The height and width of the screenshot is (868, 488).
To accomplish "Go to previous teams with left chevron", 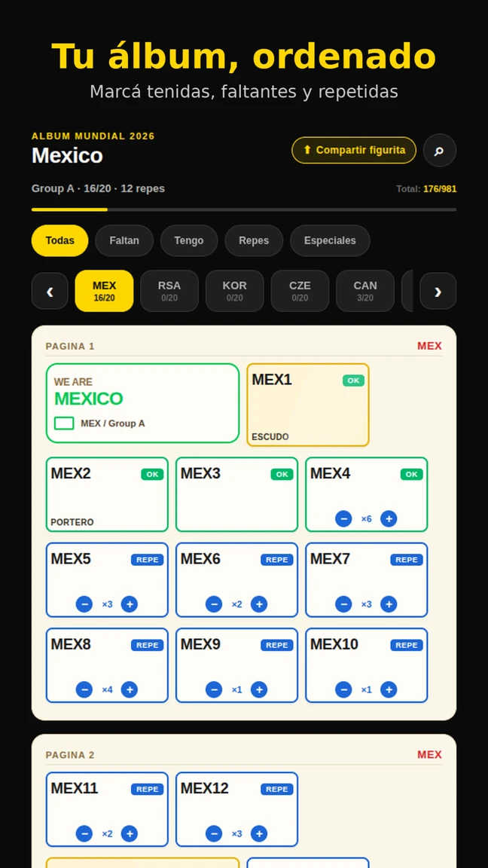I will [50, 291].
